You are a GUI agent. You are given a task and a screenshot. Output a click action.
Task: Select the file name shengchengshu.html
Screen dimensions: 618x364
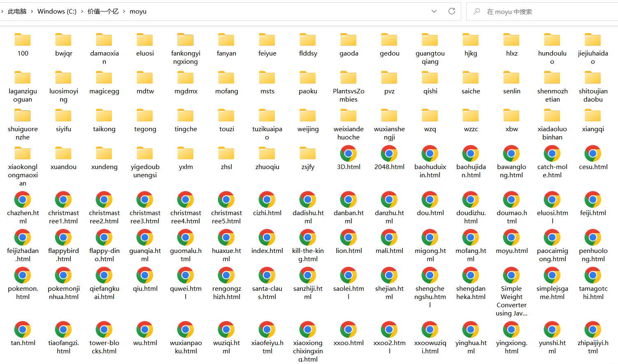[x=430, y=297]
